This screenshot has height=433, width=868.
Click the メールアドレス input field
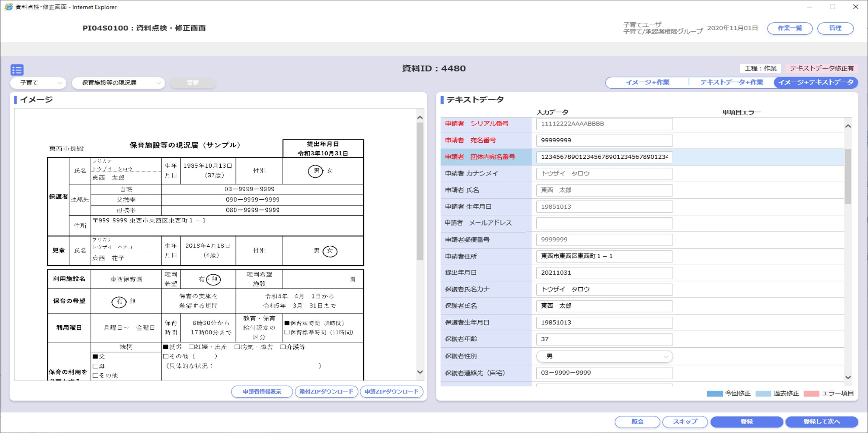click(x=604, y=223)
